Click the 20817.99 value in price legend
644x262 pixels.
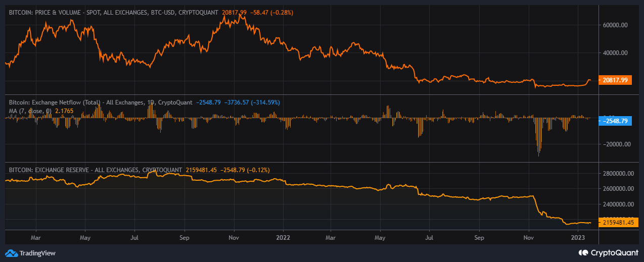pos(235,12)
